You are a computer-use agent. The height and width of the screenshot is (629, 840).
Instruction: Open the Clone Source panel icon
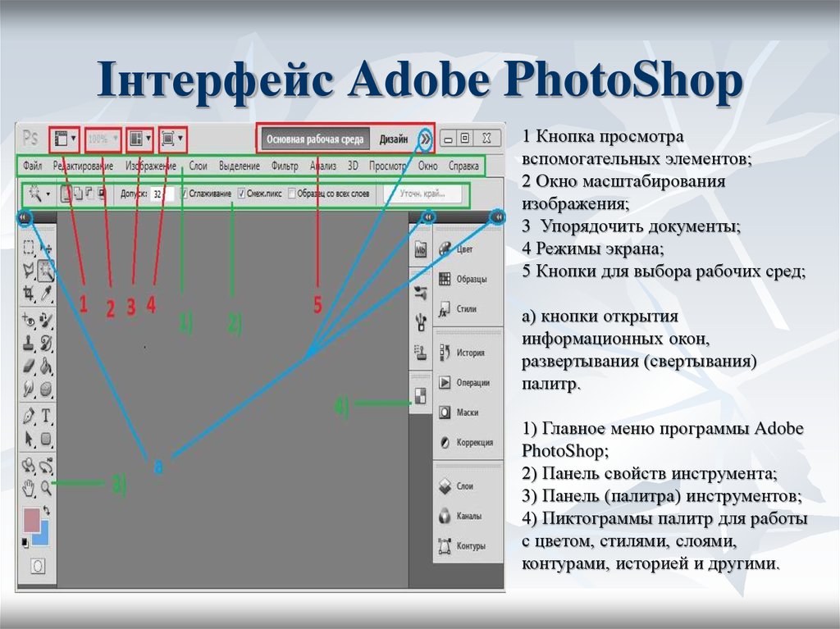pos(421,353)
